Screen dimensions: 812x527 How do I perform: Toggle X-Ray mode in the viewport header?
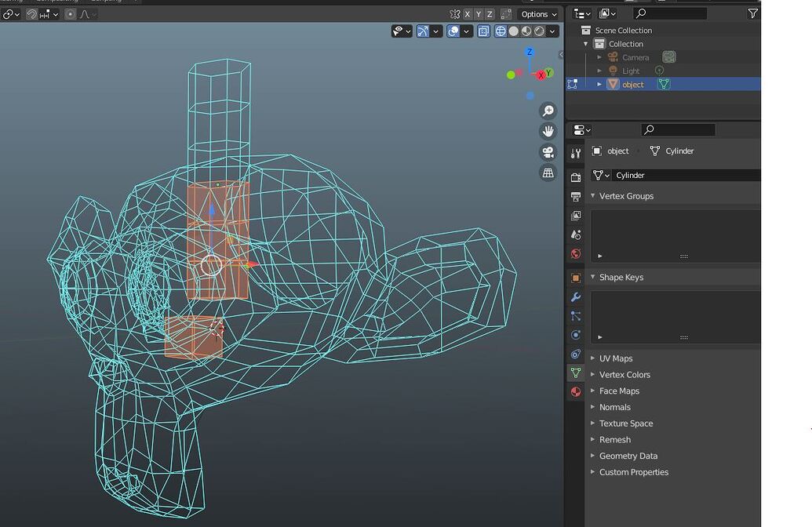pyautogui.click(x=483, y=31)
